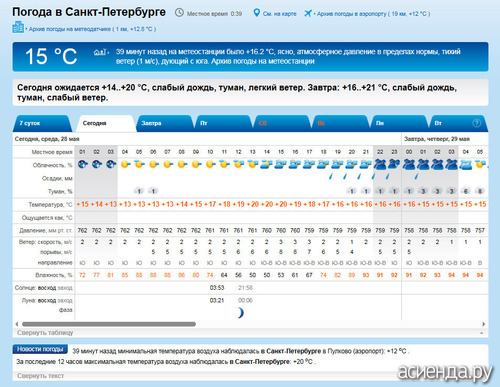Click the weather sensor building icon

pyautogui.click(x=18, y=27)
